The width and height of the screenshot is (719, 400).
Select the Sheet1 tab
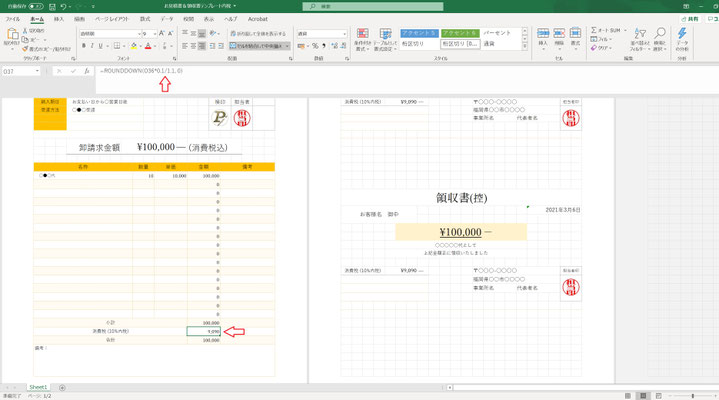click(x=38, y=387)
